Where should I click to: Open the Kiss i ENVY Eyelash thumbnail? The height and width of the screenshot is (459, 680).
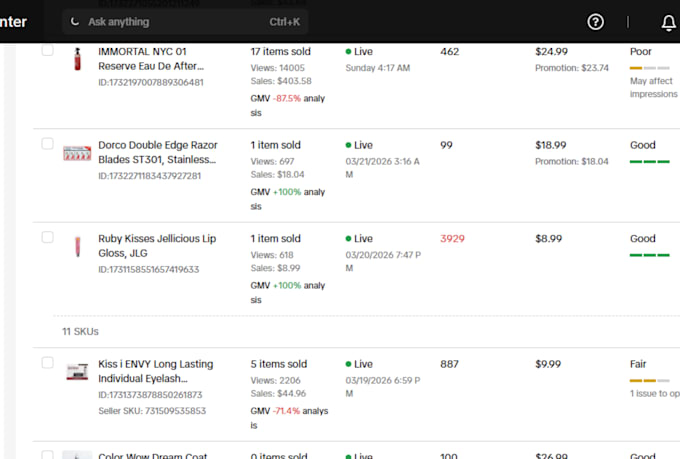pyautogui.click(x=77, y=372)
